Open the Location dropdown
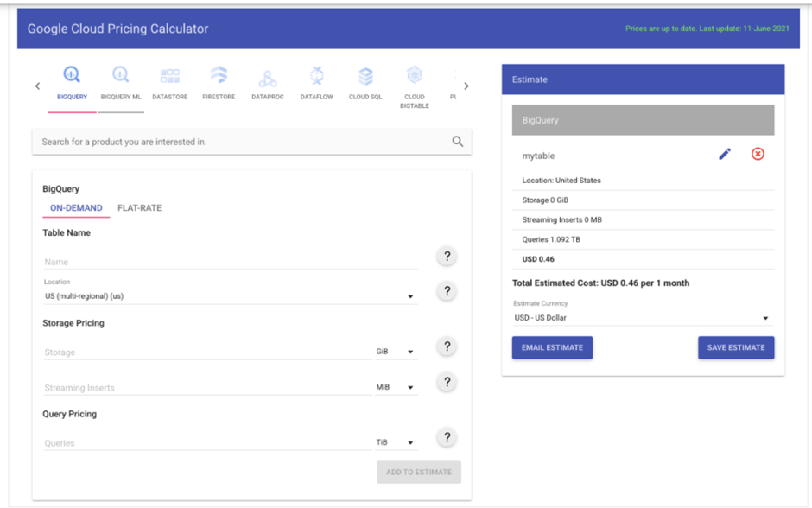812x508 pixels. point(411,295)
